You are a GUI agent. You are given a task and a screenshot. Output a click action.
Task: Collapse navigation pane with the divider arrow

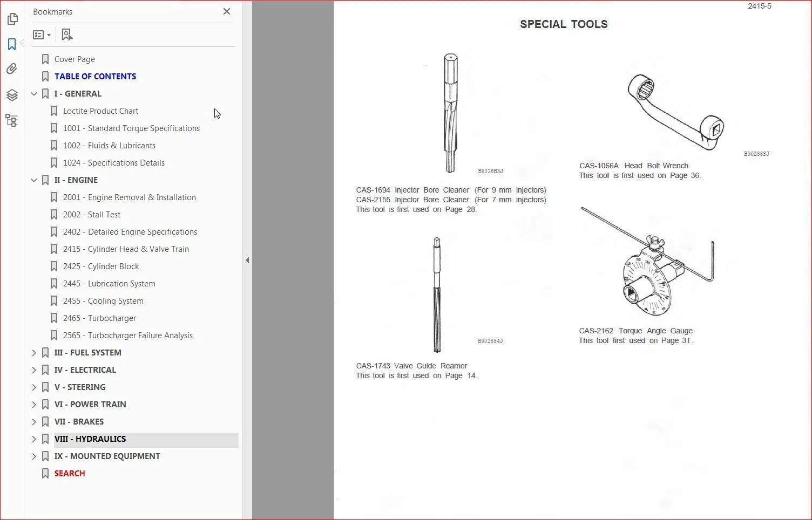[x=247, y=260]
